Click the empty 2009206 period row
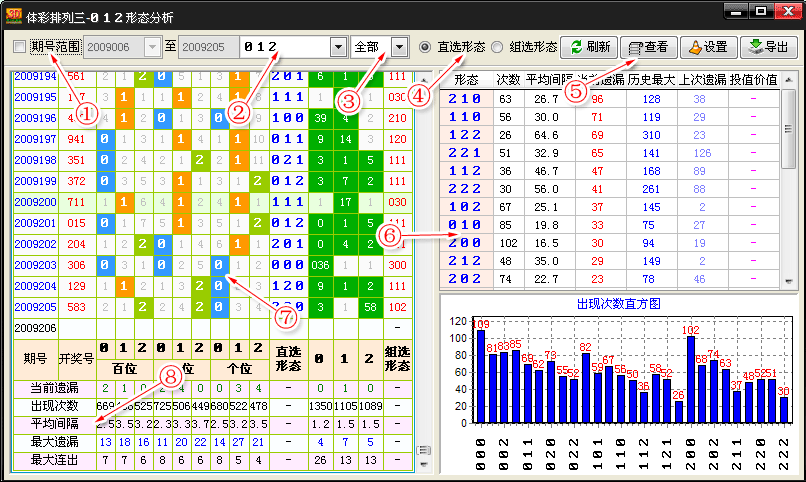806x482 pixels. [x=212, y=328]
